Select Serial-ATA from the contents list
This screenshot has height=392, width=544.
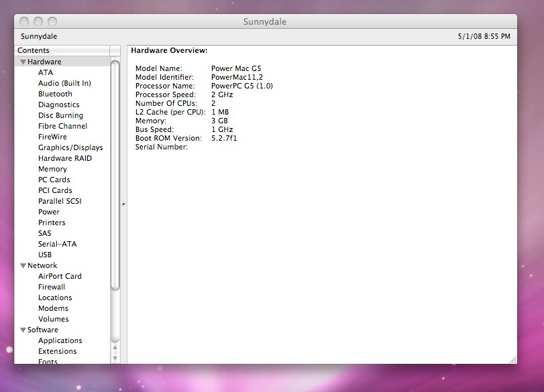tap(57, 244)
